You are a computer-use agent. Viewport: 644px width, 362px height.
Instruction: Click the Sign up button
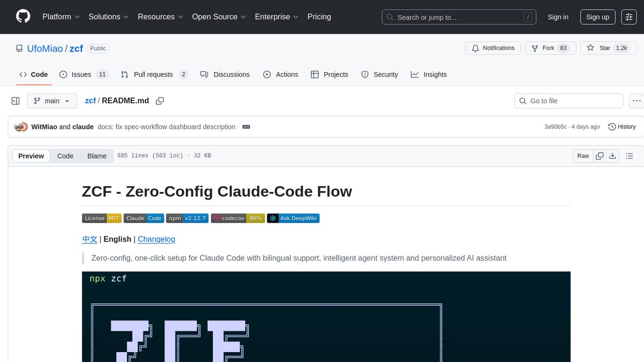(x=598, y=17)
